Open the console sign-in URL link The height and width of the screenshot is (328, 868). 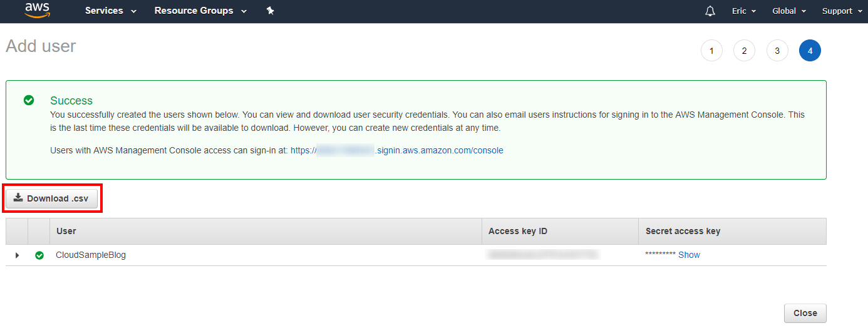coord(397,150)
